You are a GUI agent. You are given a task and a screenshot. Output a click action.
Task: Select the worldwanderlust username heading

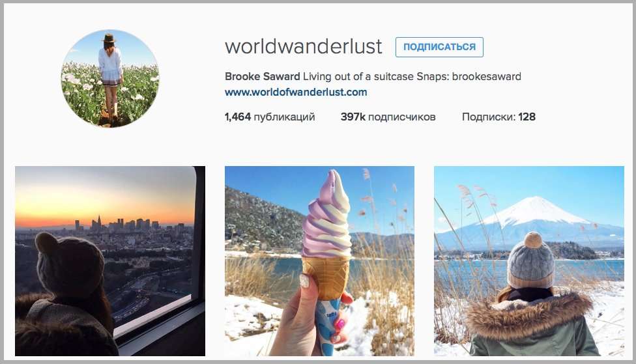[x=304, y=47]
